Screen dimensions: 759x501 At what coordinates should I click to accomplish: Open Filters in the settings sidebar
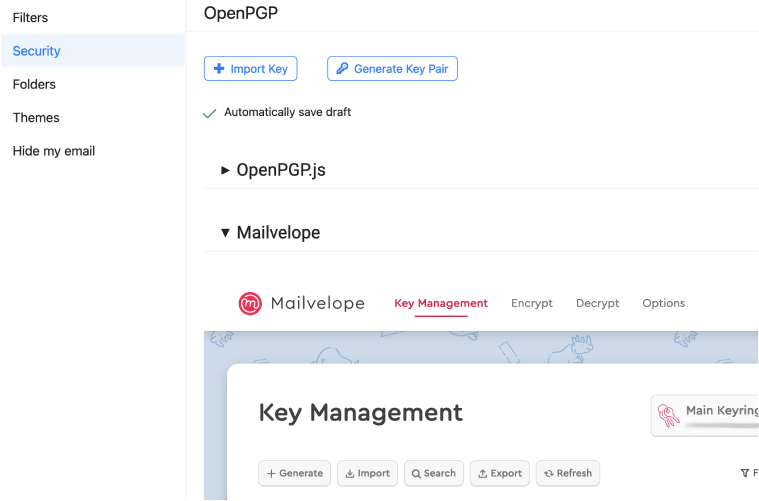(x=30, y=17)
